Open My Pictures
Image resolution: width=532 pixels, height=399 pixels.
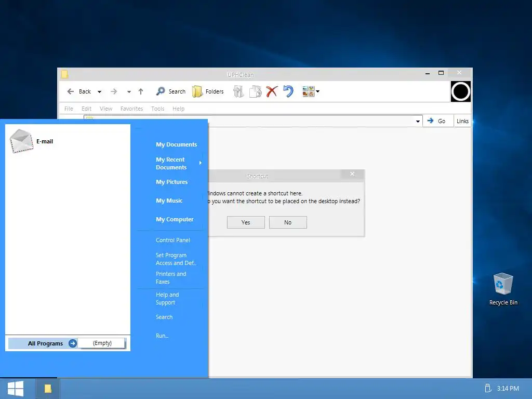(x=171, y=182)
